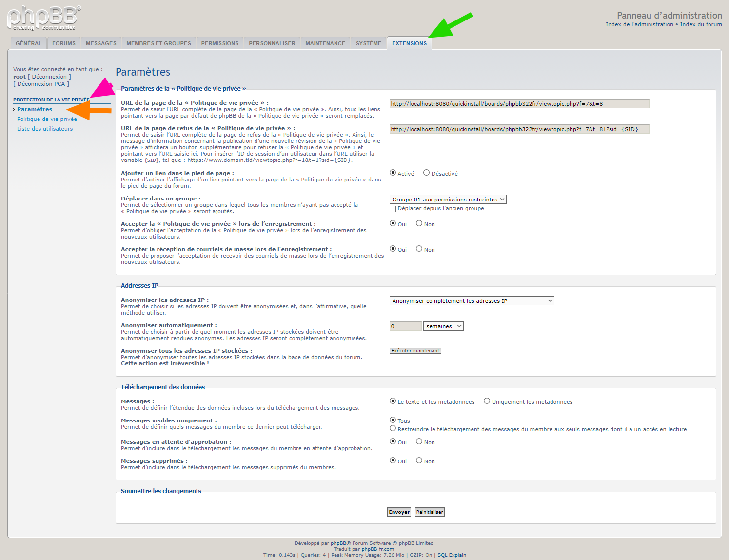Screen dimensions: 729x560
Task: Click 'Exécuter maintenant' button
Action: [415, 351]
